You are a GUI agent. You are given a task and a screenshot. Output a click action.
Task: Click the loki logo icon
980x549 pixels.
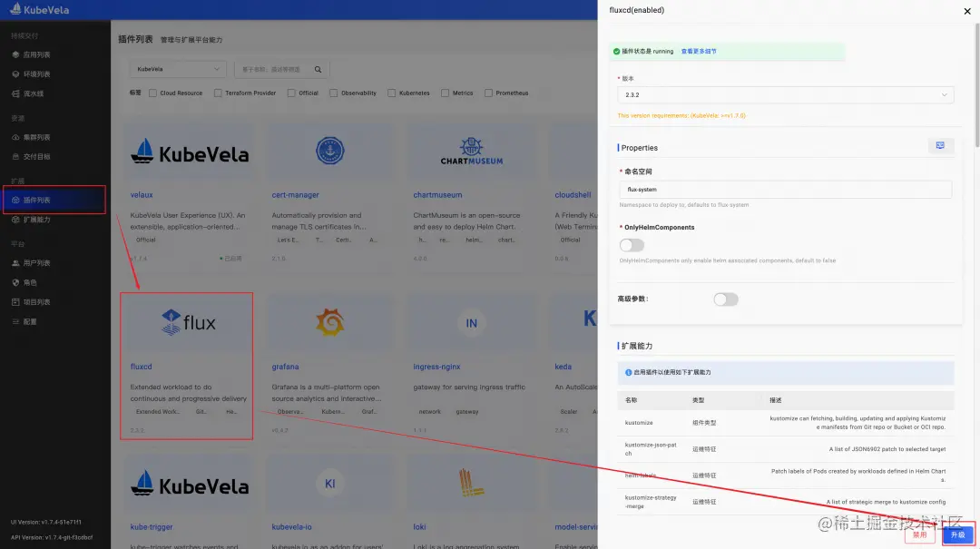471,484
